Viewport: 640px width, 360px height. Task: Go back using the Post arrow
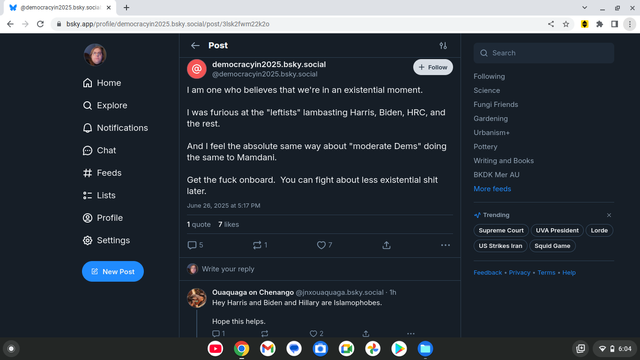click(x=195, y=45)
